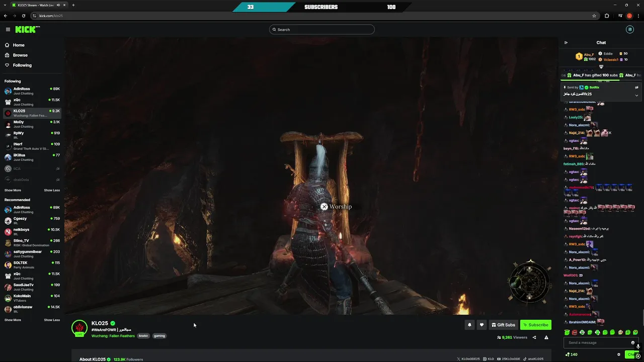The height and width of the screenshot is (362, 644).
Task: Open a new browser tab
Action: pyautogui.click(x=73, y=5)
